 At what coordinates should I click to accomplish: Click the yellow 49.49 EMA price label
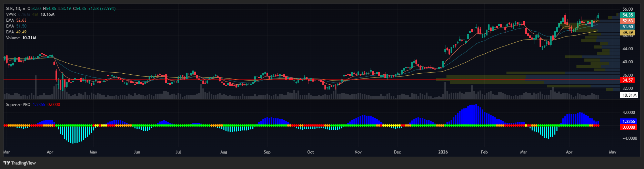[627, 33]
